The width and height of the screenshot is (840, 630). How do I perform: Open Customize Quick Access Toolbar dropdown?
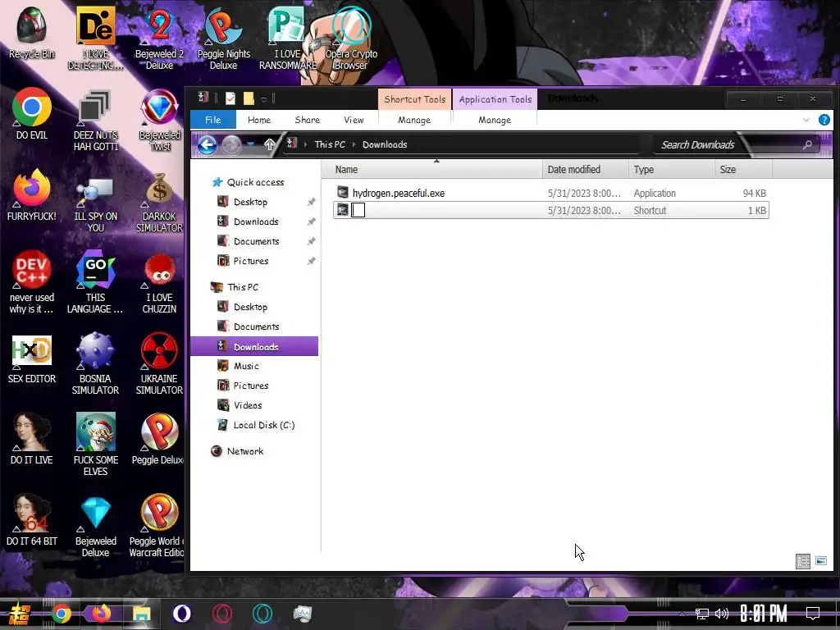point(263,99)
